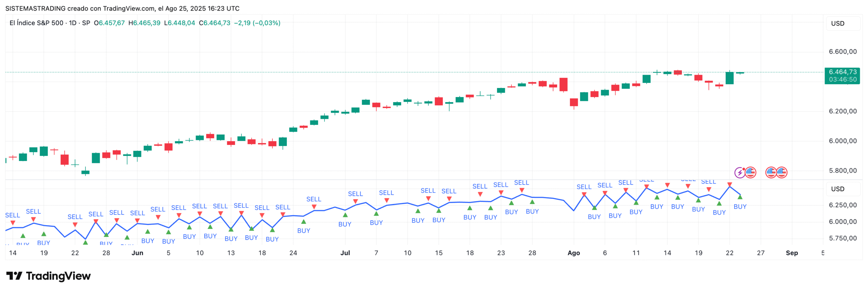The height and width of the screenshot is (292, 868).
Task: Click the Sep label on the time axis
Action: tap(791, 253)
